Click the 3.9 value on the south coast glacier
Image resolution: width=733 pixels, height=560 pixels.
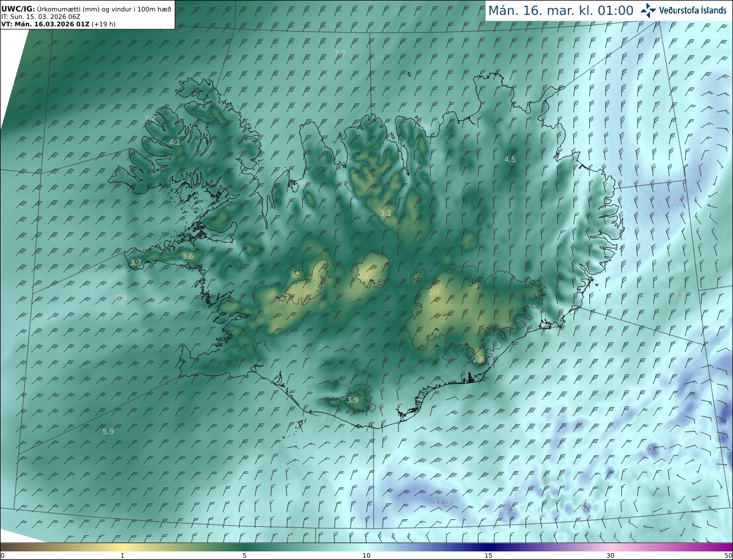pyautogui.click(x=353, y=400)
